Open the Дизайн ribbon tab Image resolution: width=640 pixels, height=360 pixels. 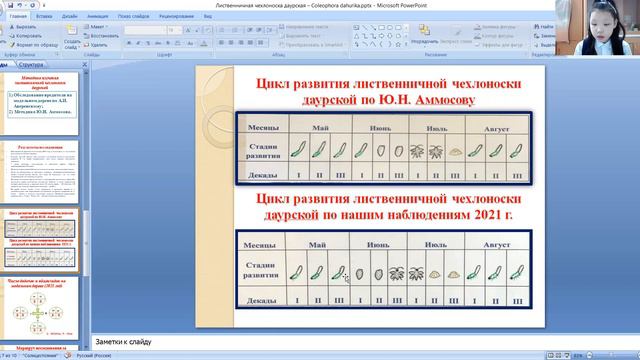pos(69,16)
